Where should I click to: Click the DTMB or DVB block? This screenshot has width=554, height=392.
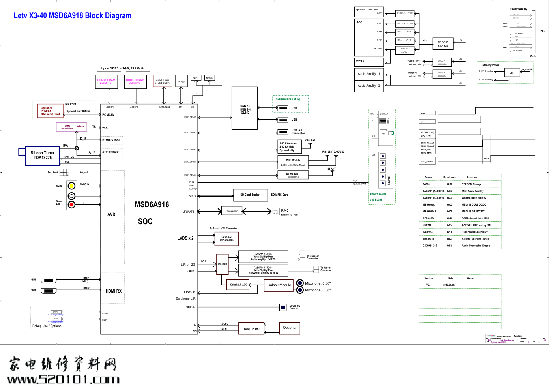[111, 141]
